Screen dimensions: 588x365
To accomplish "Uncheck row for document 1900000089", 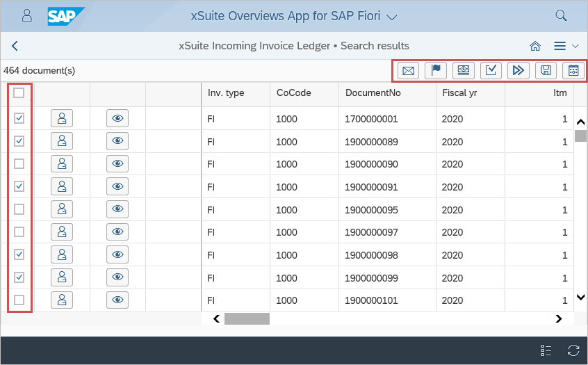I will pos(19,141).
